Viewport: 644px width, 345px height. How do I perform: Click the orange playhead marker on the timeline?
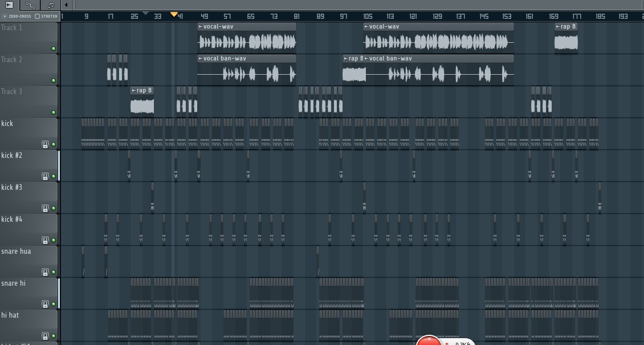174,15
